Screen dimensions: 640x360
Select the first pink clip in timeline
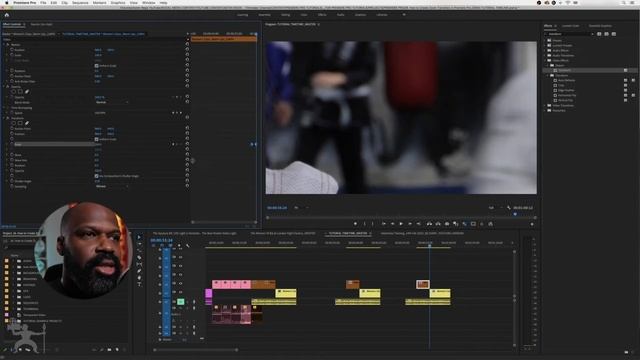(x=217, y=284)
